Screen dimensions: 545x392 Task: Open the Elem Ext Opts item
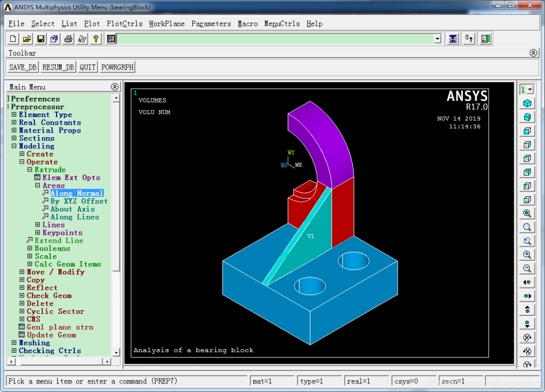click(71, 178)
